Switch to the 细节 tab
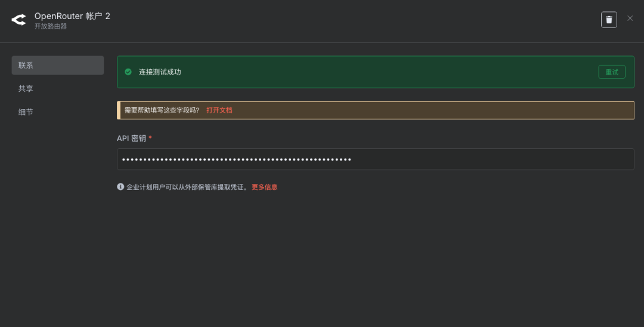The image size is (644, 327). 57,112
